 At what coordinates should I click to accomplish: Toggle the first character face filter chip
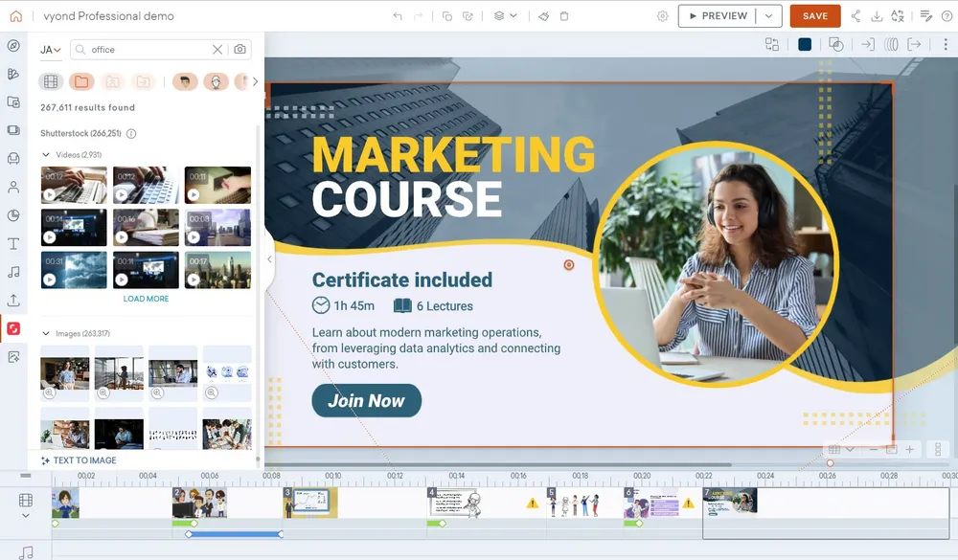click(x=185, y=82)
